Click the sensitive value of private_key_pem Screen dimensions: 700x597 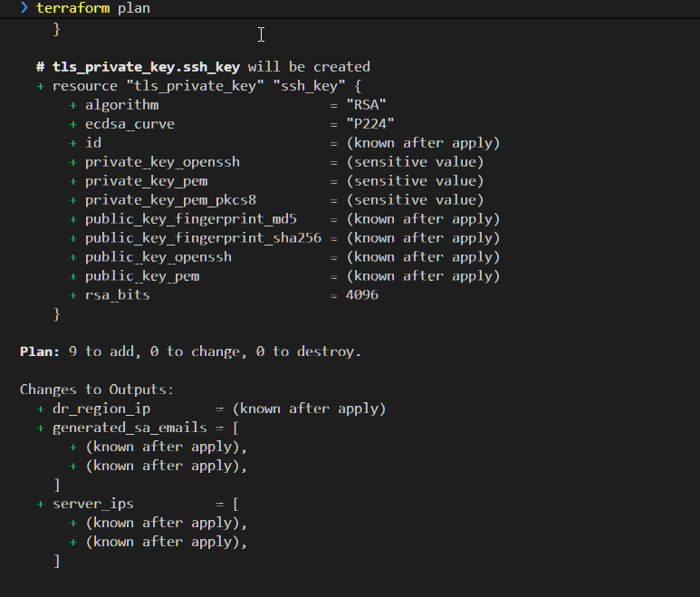pyautogui.click(x=414, y=181)
